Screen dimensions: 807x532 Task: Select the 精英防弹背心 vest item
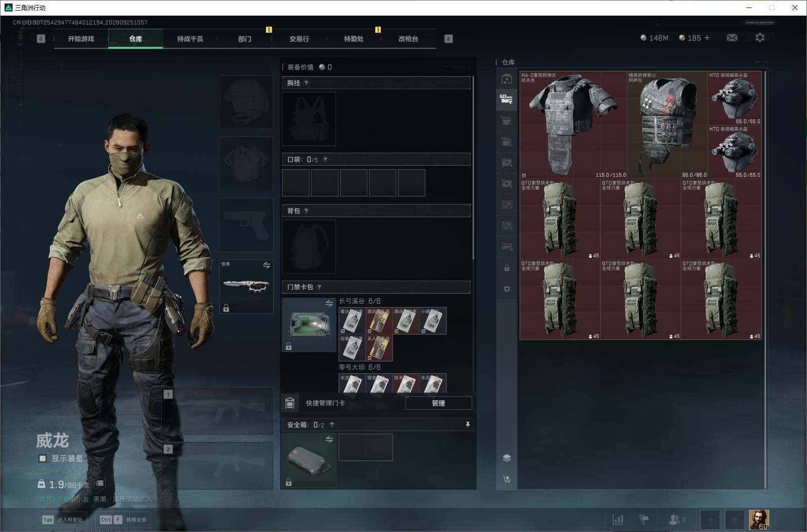tap(667, 125)
